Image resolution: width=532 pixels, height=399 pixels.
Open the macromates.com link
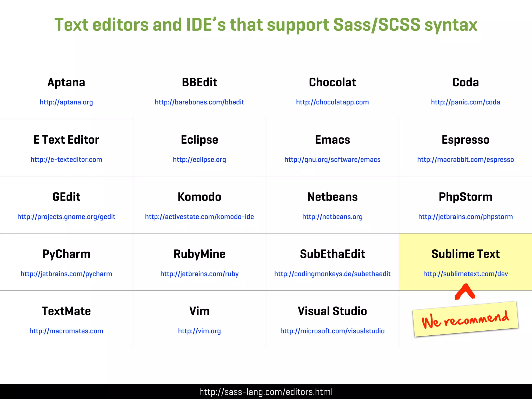[66, 331]
